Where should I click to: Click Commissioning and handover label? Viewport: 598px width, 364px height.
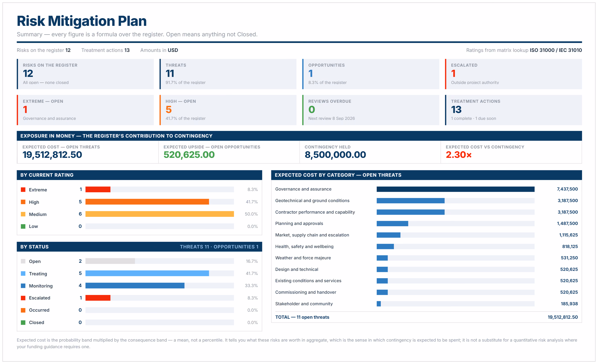click(x=306, y=292)
